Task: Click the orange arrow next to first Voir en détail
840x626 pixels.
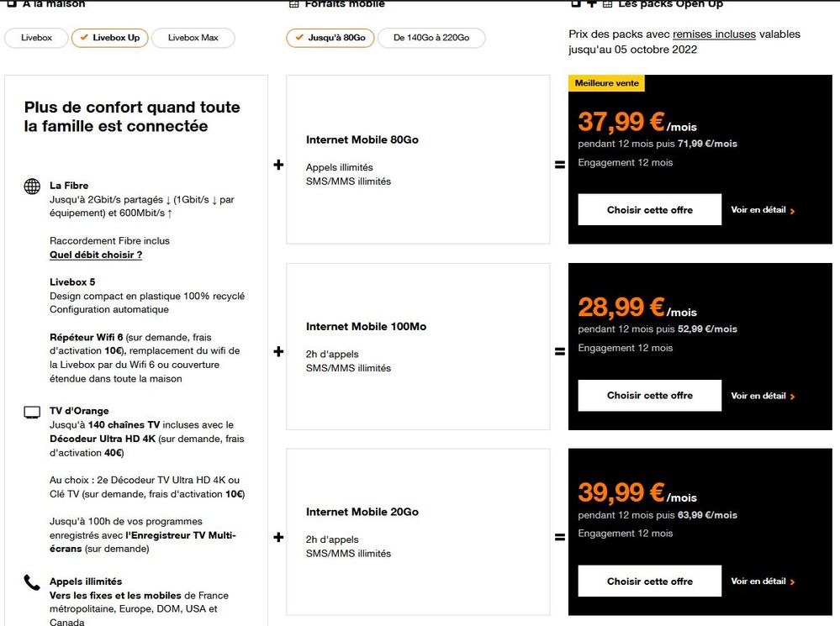Action: tap(793, 211)
